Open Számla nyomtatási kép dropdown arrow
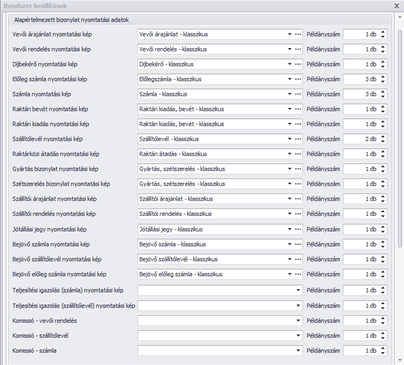Viewport: 404px width, 365px height. [289, 94]
